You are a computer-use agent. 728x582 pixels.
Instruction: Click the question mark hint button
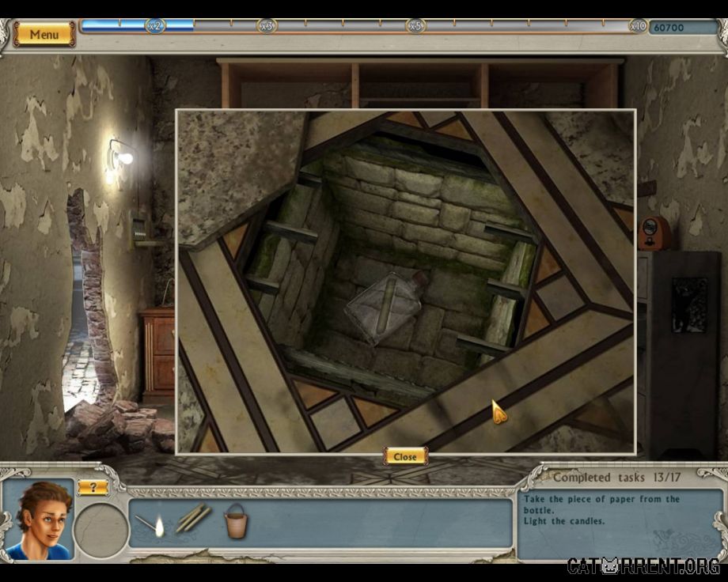(93, 487)
